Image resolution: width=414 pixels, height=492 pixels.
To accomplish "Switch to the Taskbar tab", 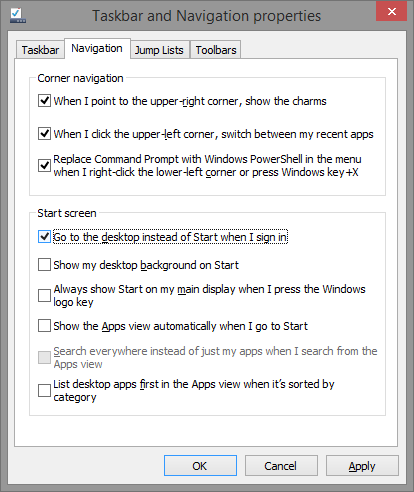I will tap(40, 50).
